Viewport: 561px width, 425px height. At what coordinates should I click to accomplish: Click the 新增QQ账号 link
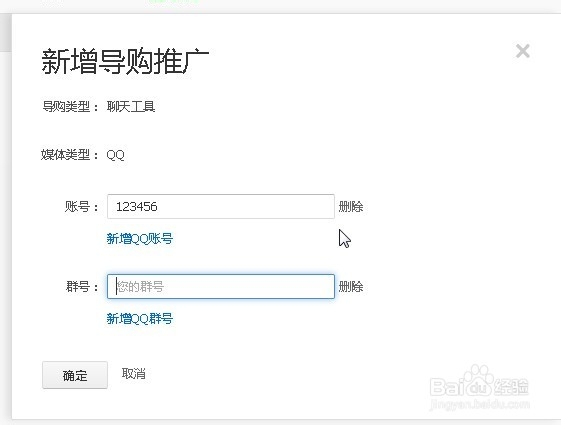tap(140, 238)
